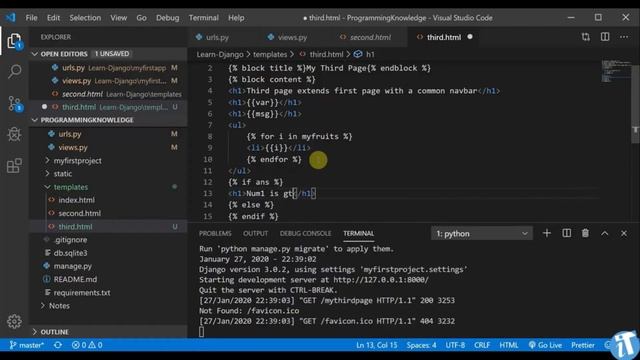Click the VS Code logo icon
This screenshot has height=360, width=640.
pos(11,18)
